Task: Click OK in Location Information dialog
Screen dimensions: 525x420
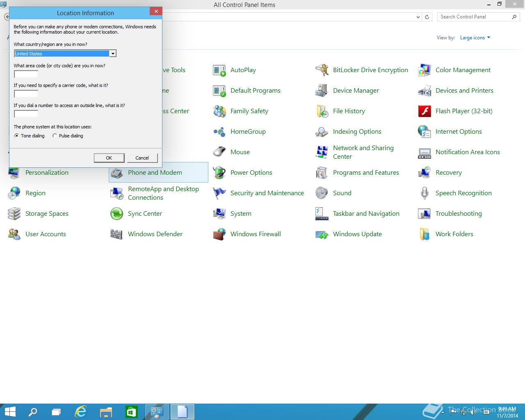Action: point(109,158)
